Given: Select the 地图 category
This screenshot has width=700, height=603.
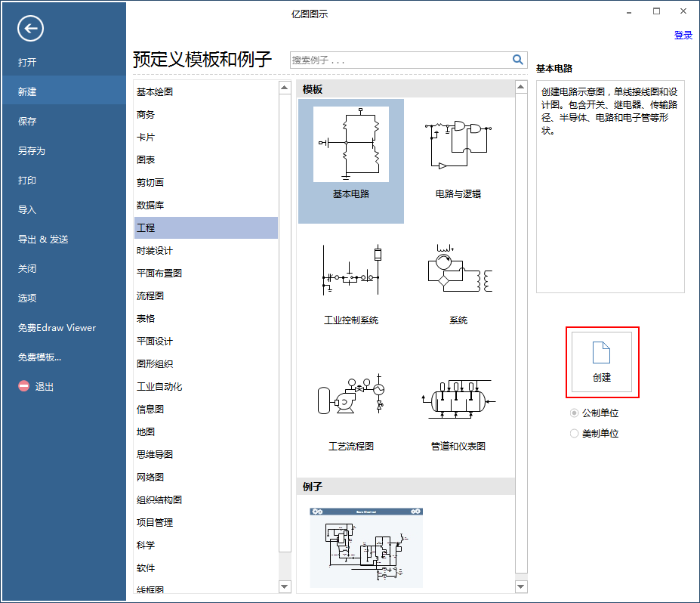Looking at the screenshot, I should click(x=206, y=432).
